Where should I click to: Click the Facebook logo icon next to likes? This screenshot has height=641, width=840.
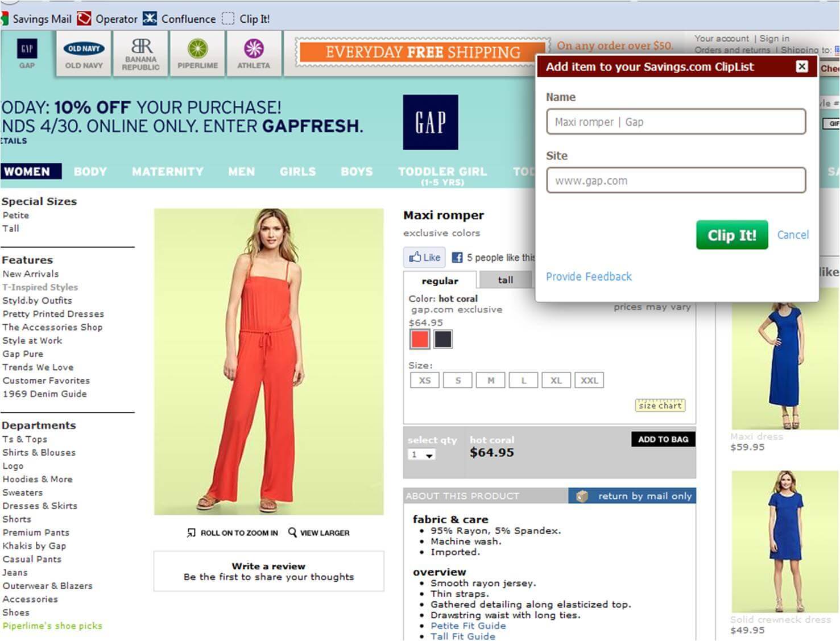coord(457,258)
